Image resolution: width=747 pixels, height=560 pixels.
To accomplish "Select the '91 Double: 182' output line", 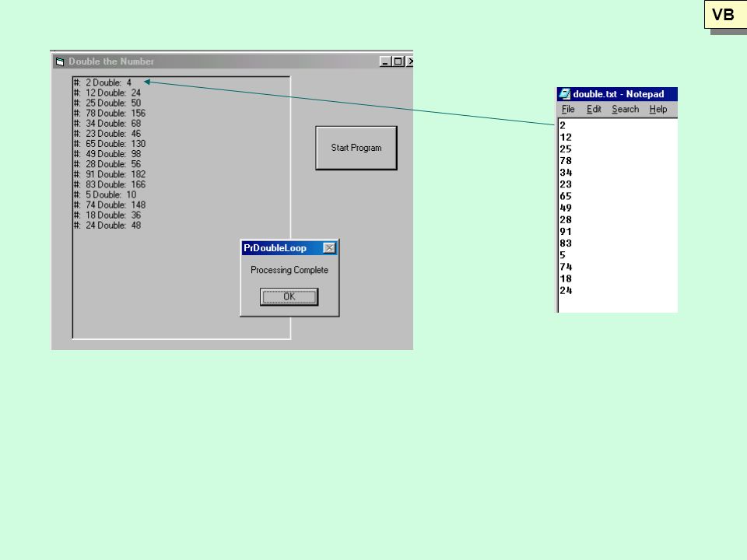I will pos(110,174).
